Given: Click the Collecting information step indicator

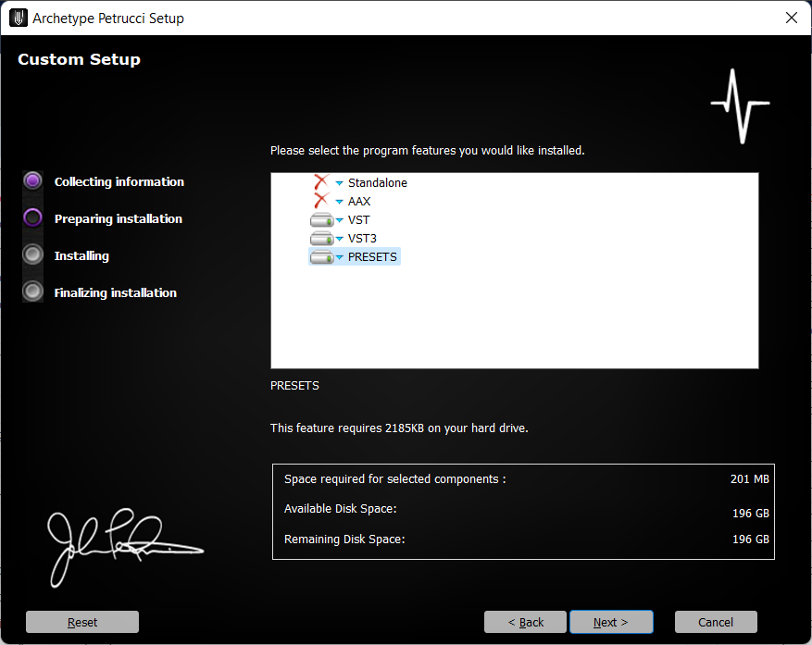Looking at the screenshot, I should [32, 181].
